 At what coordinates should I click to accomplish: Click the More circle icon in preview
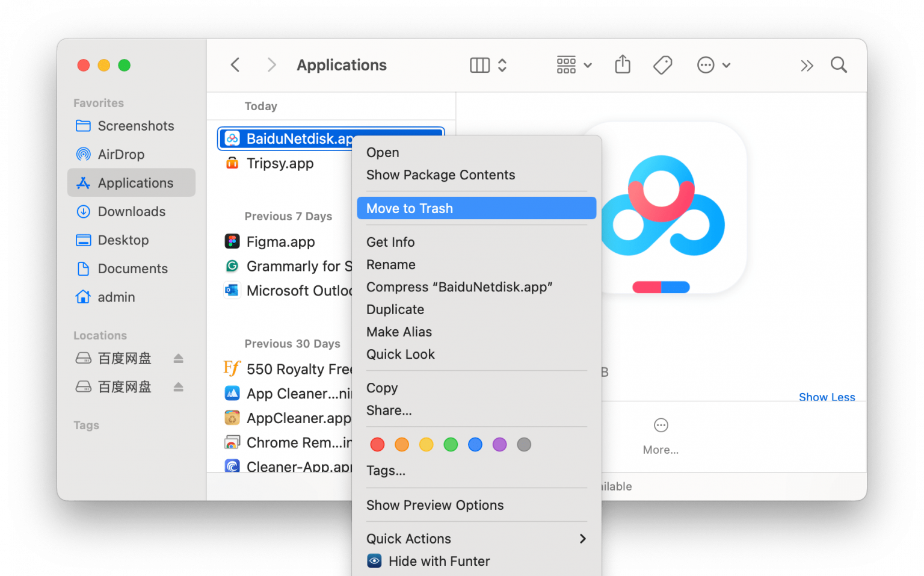coord(661,426)
